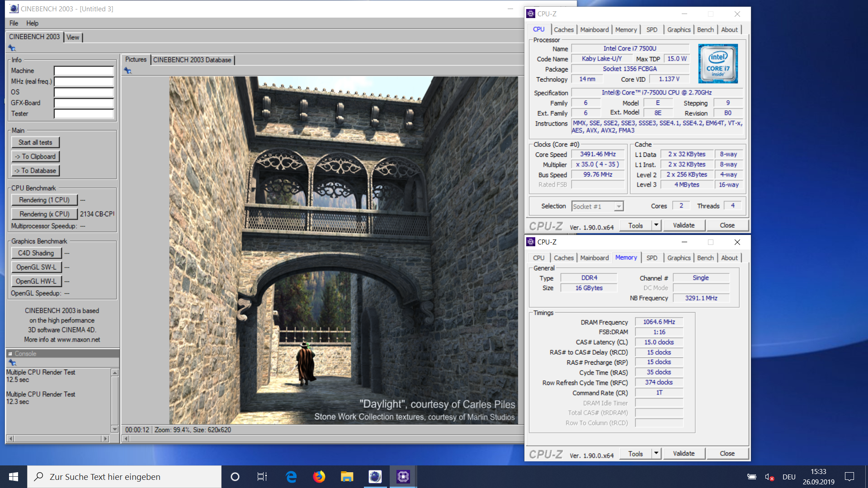This screenshot has width=868, height=488.
Task: Run the OpenGL HW-L benchmark
Action: 36,281
